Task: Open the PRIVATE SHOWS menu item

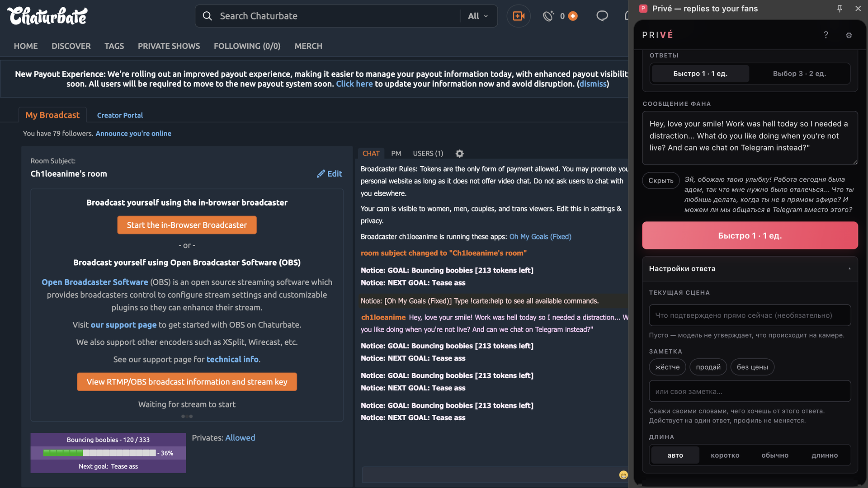Action: [169, 46]
